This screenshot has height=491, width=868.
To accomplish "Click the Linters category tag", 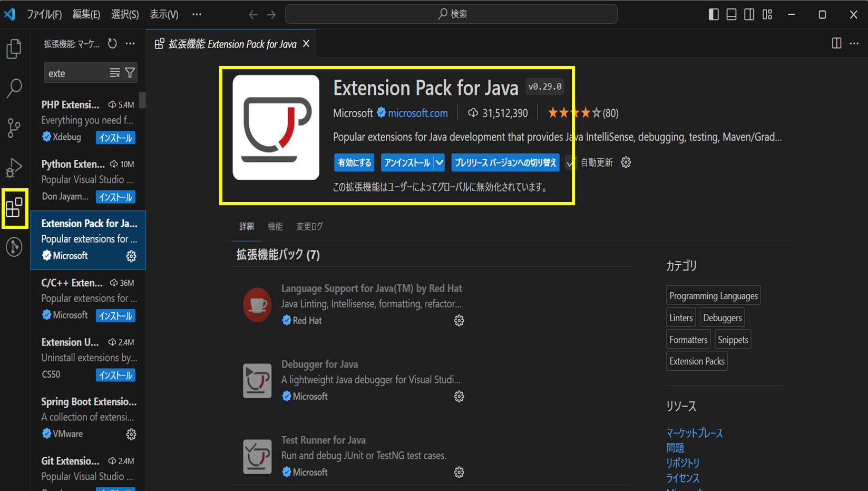I will [x=681, y=317].
